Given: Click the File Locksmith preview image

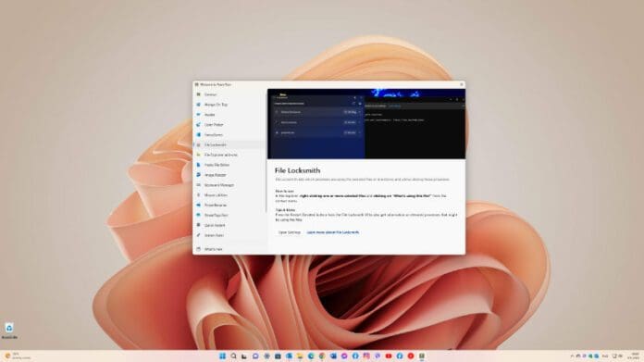Looking at the screenshot, I should 366,124.
